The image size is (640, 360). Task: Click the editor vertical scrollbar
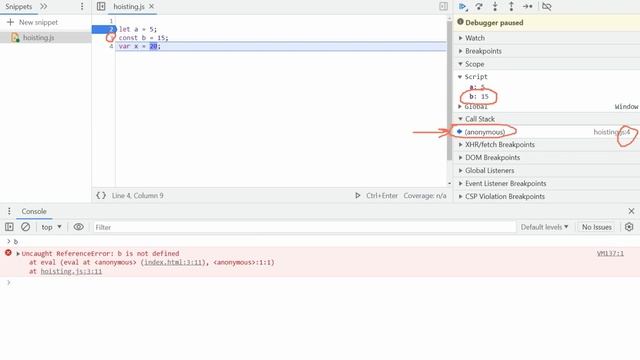point(449,90)
